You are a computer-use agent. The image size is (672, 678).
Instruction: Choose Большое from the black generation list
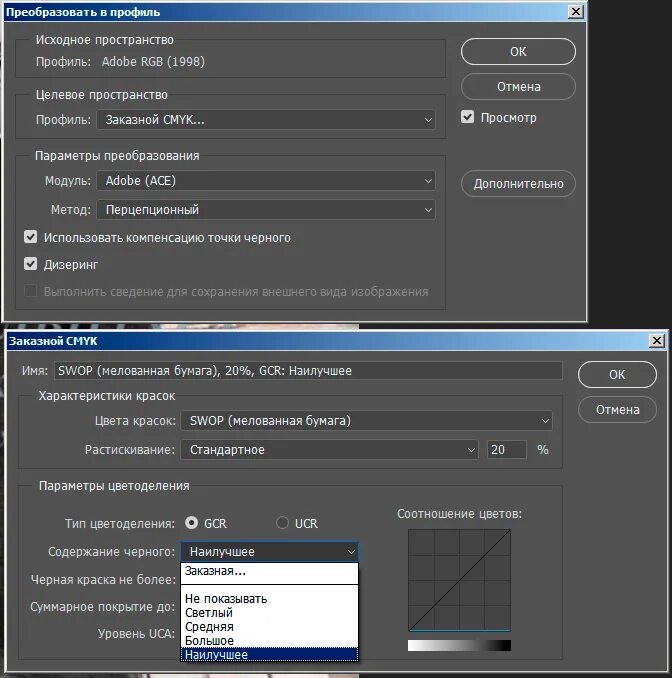pos(269,640)
